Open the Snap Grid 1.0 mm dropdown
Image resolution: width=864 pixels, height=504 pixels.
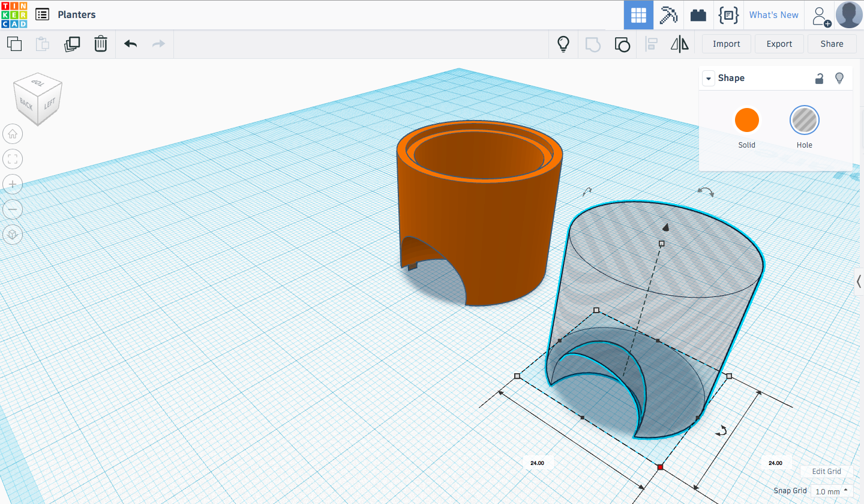832,491
